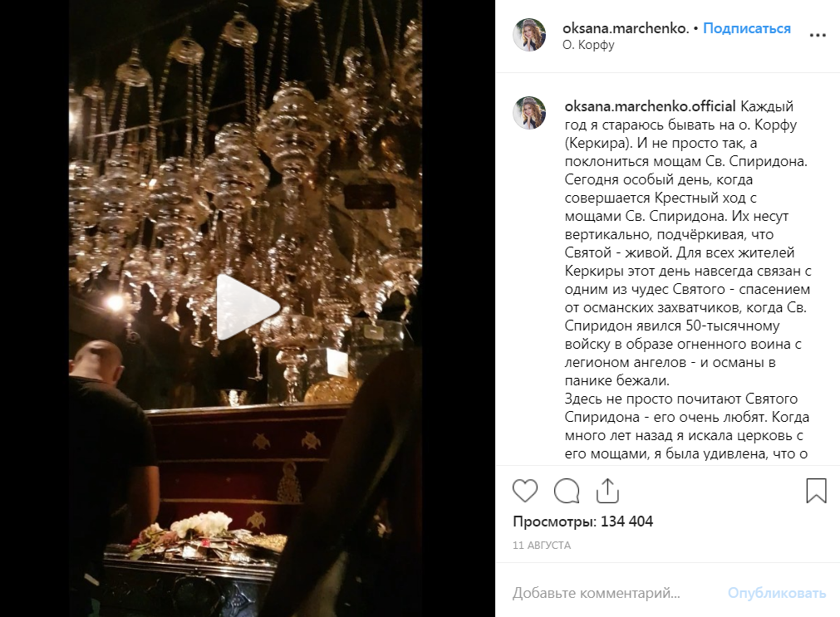Image resolution: width=840 pixels, height=617 pixels.
Task: Click the black bar left of the video
Action: point(34,309)
